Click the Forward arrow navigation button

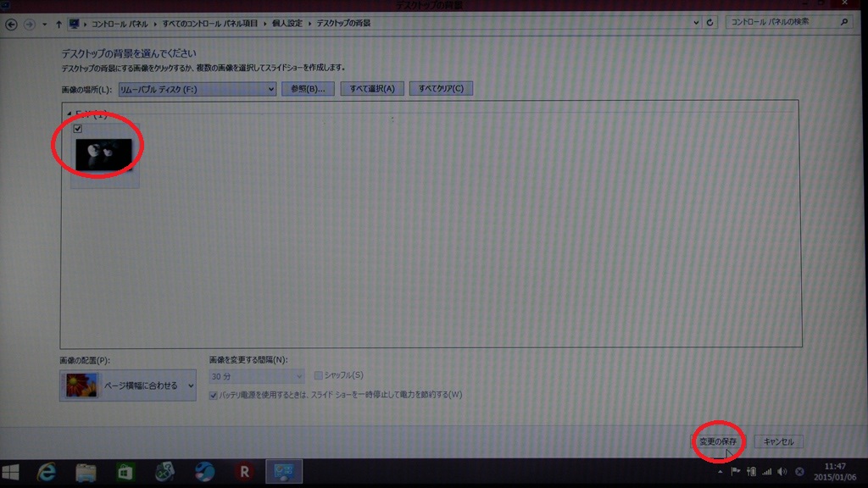click(30, 25)
